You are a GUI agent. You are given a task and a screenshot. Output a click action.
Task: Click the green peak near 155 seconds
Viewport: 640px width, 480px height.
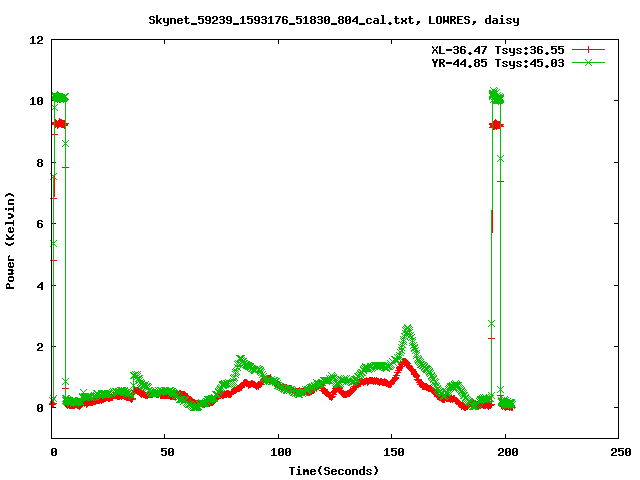point(407,329)
